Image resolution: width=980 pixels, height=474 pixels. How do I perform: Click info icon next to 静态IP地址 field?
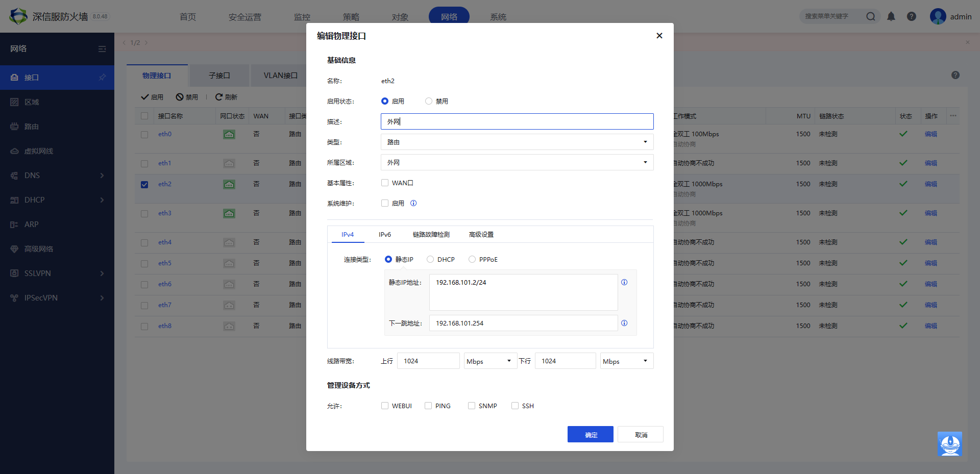tap(624, 282)
